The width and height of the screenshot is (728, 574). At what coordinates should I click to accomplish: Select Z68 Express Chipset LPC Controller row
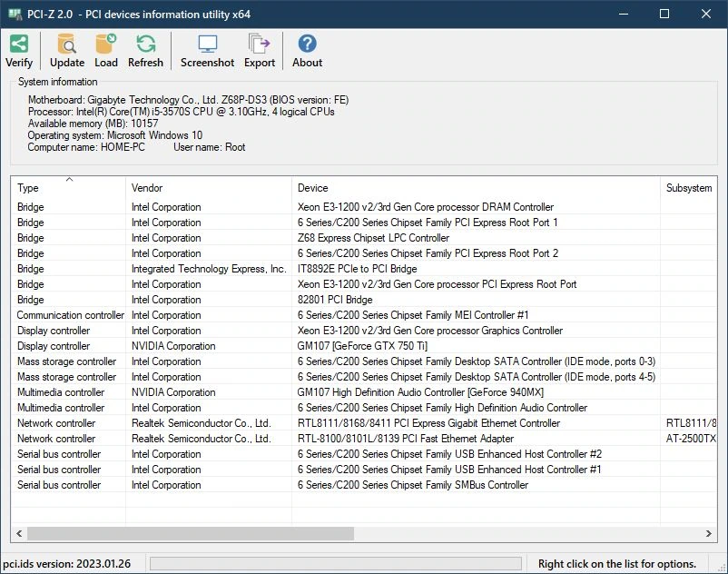(364, 237)
